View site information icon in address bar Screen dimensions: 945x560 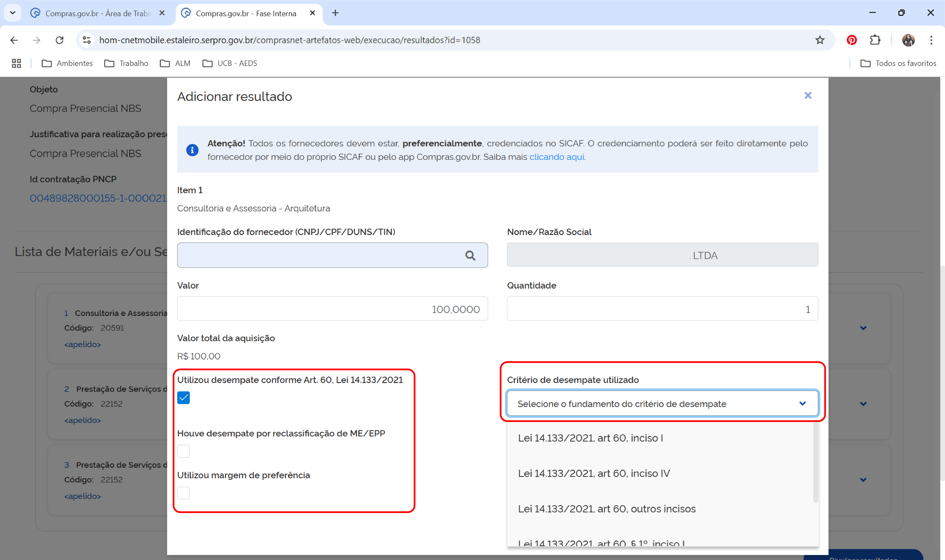[x=87, y=40]
